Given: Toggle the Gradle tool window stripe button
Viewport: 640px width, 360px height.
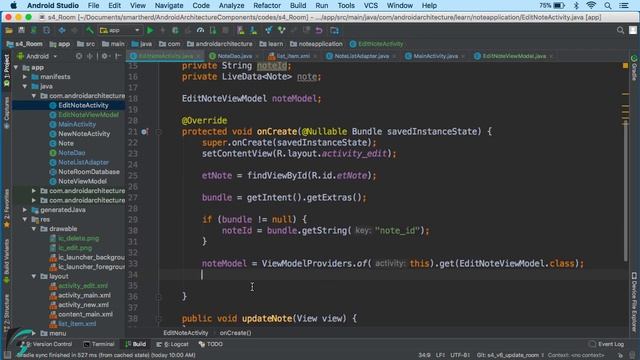Looking at the screenshot, I should 634,68.
